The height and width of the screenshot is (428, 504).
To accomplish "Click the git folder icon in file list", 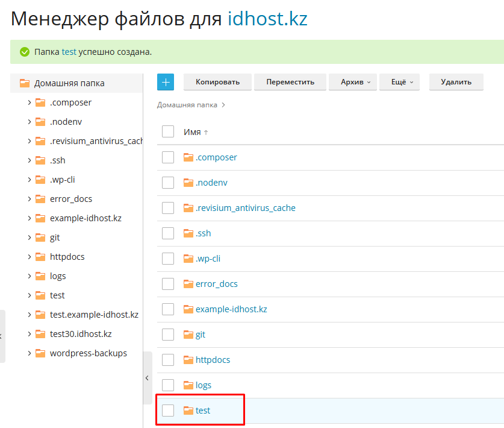I will [x=188, y=335].
